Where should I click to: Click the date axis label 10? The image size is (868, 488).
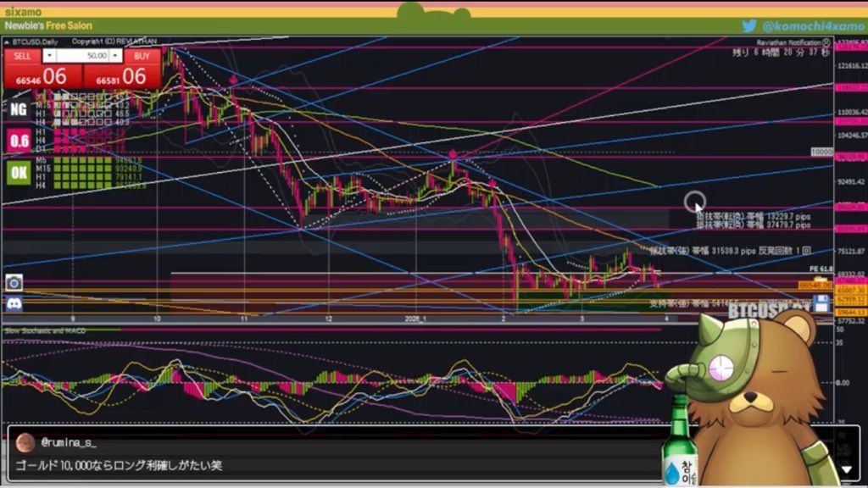157,319
